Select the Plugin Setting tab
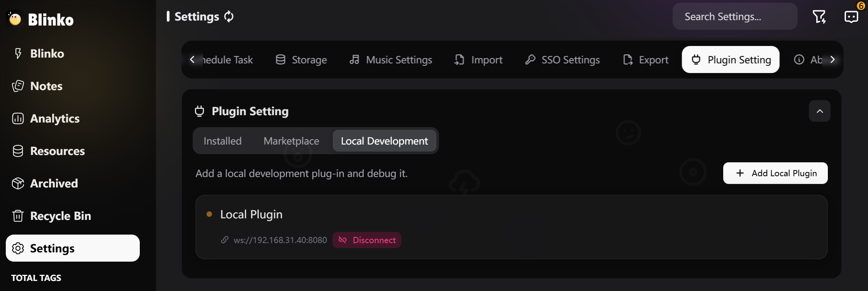The width and height of the screenshot is (868, 291). pos(731,60)
